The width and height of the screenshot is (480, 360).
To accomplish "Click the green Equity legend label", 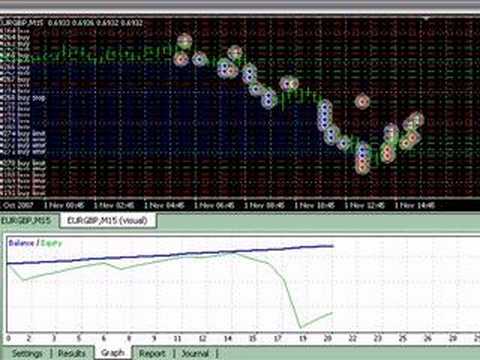I will [x=52, y=243].
